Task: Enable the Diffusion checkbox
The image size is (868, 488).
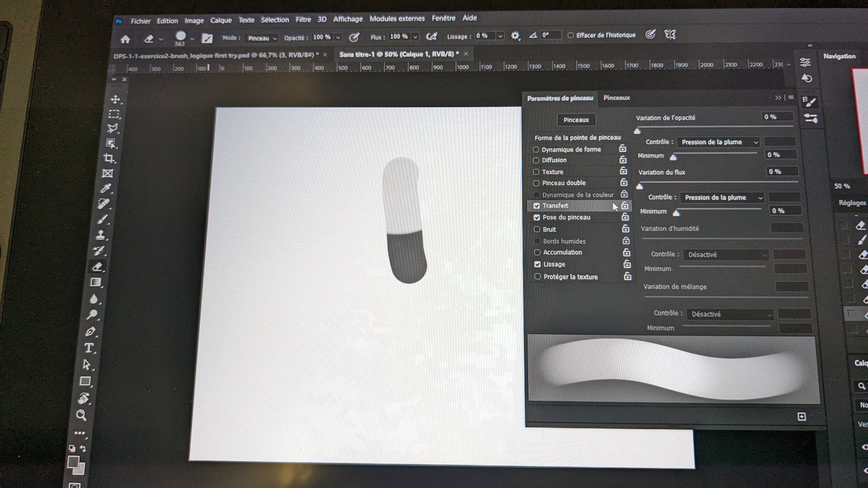Action: (x=536, y=160)
